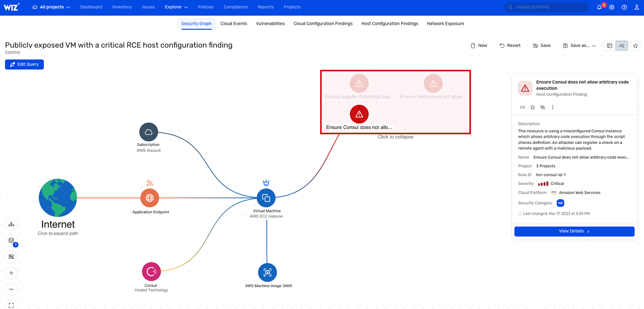Select the Subscription AWS Account node
This screenshot has width=644, height=309.
pos(149,132)
